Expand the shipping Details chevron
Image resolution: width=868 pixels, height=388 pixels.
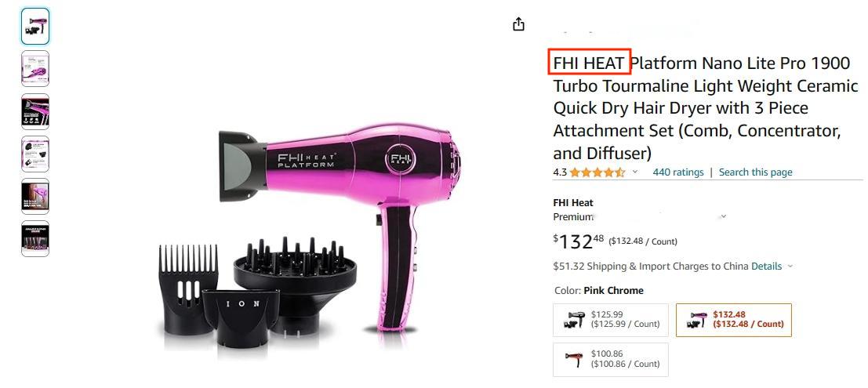coord(790,267)
